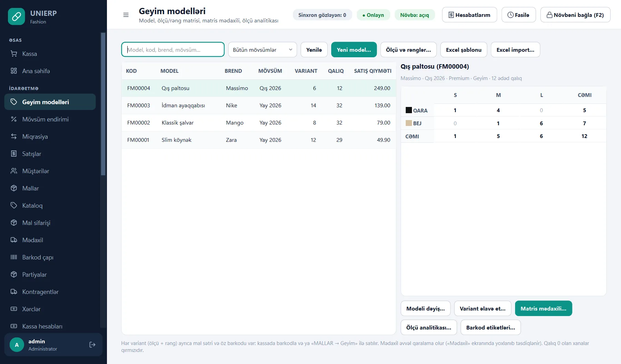Viewport: 621px width, 364px height.
Task: Click the logout icon beside admin
Action: point(92,345)
